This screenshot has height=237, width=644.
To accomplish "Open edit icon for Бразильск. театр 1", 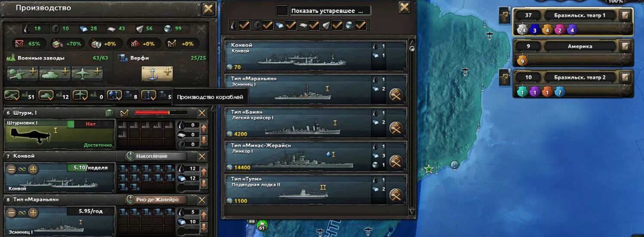I will coord(626,15).
